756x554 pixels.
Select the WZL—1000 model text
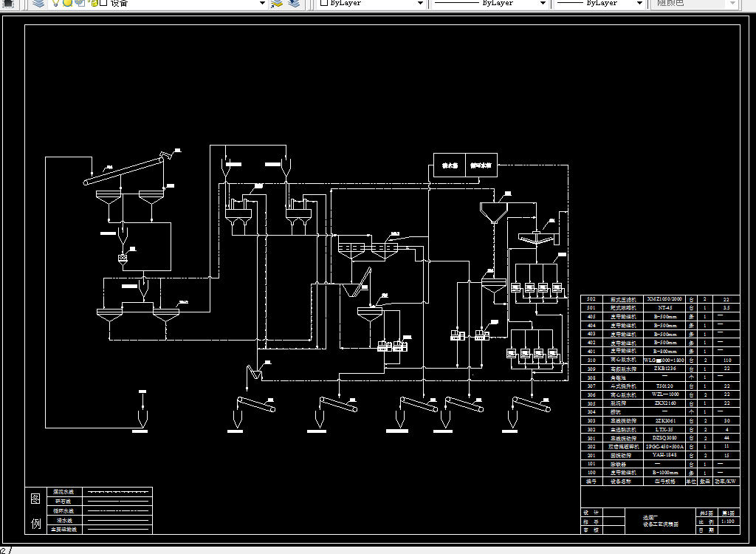tap(664, 394)
